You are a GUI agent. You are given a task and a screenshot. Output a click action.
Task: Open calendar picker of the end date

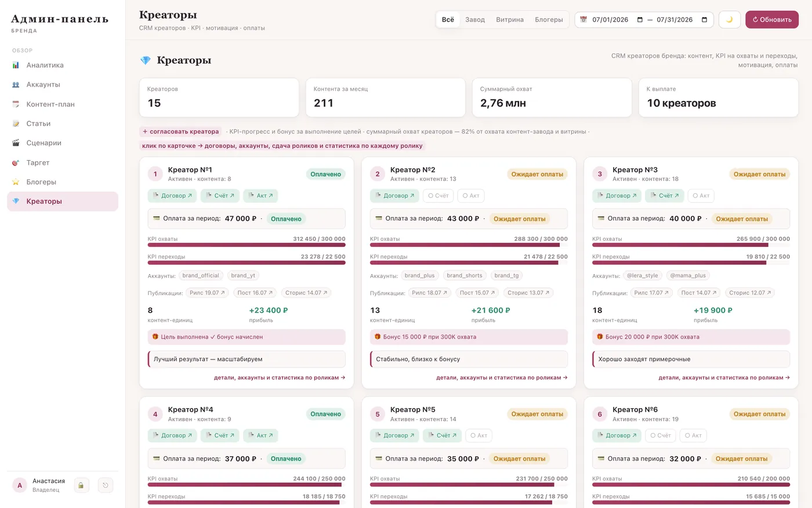[704, 20]
